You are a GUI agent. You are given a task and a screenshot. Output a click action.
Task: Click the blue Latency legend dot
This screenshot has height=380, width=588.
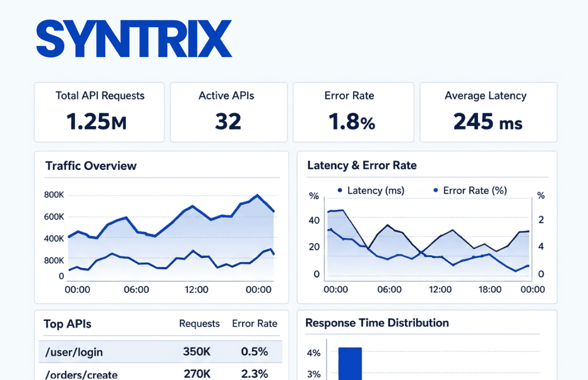[x=340, y=190]
